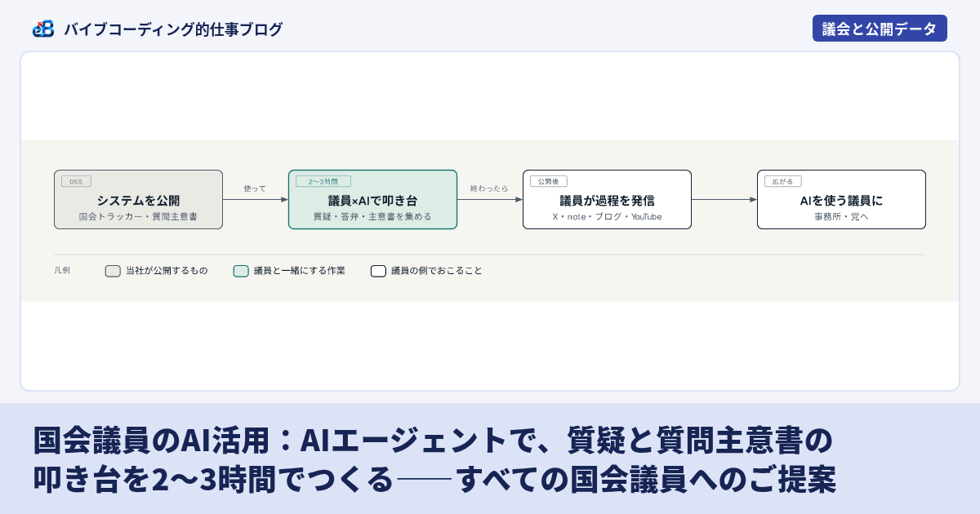The height and width of the screenshot is (514, 980).
Task: Click the 公開後 label tag
Action: [548, 181]
